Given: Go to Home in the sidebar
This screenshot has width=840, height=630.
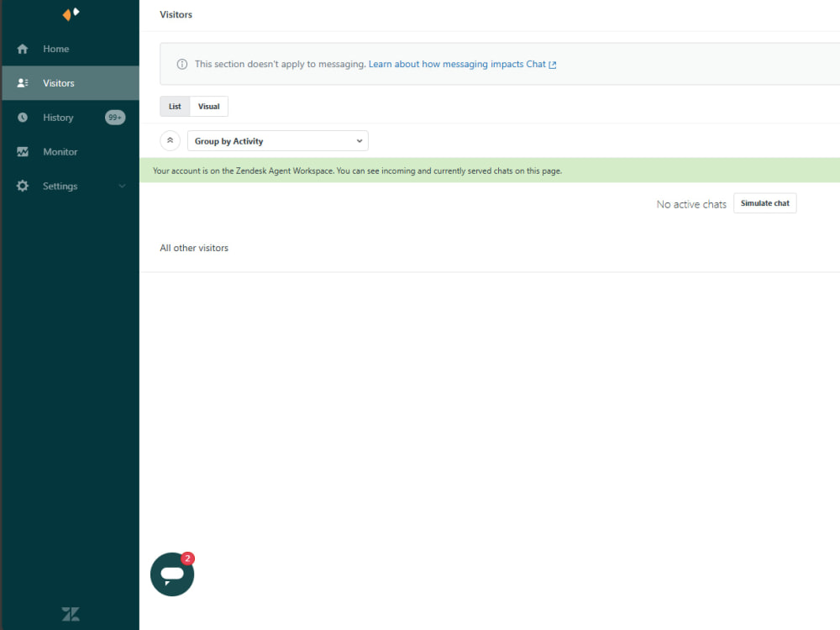Looking at the screenshot, I should point(71,49).
